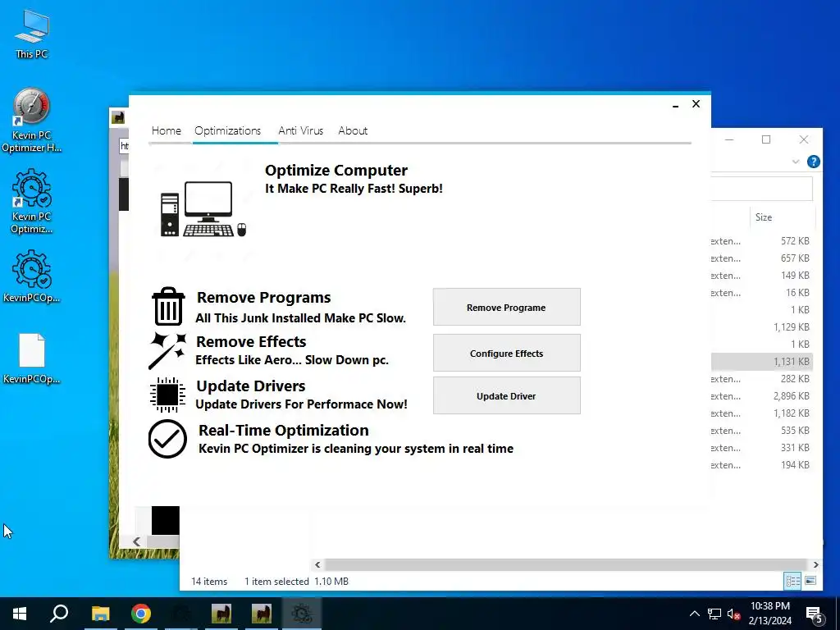This screenshot has height=630, width=840.
Task: Open the Anti Virus tab
Action: coord(300,130)
